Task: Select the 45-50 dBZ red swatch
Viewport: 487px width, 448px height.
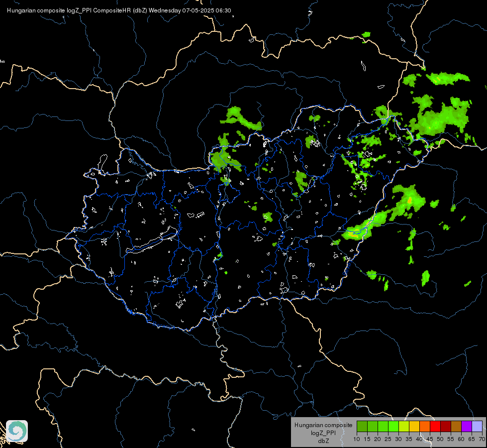Action: (x=435, y=426)
